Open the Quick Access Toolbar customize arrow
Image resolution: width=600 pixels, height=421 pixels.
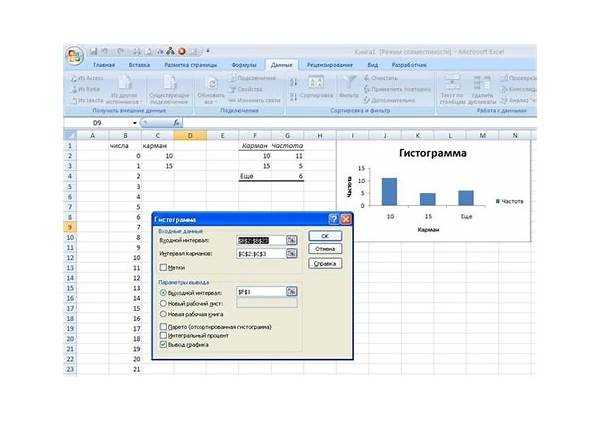click(208, 51)
